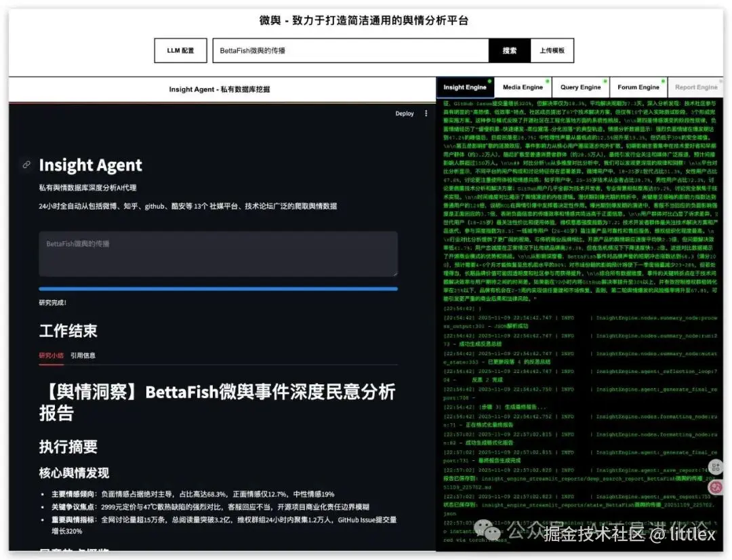The height and width of the screenshot is (560, 732).
Task: Click the pink circular floating icon on right edge
Action: coord(716,488)
